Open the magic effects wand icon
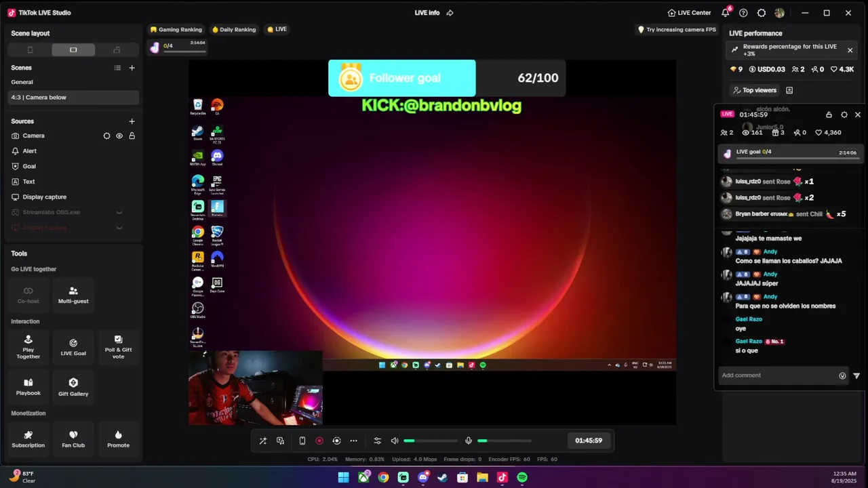Screen dimensions: 868x488 [263, 441]
